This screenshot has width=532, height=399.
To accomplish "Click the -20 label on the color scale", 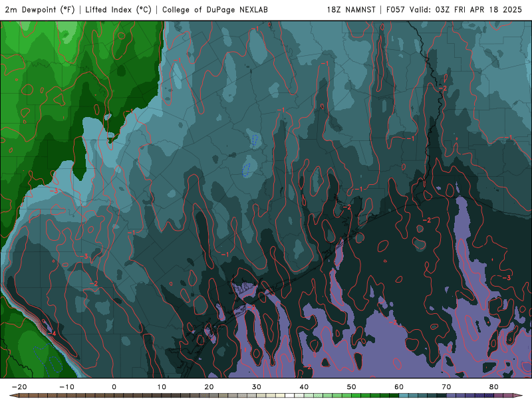I will [19, 387].
